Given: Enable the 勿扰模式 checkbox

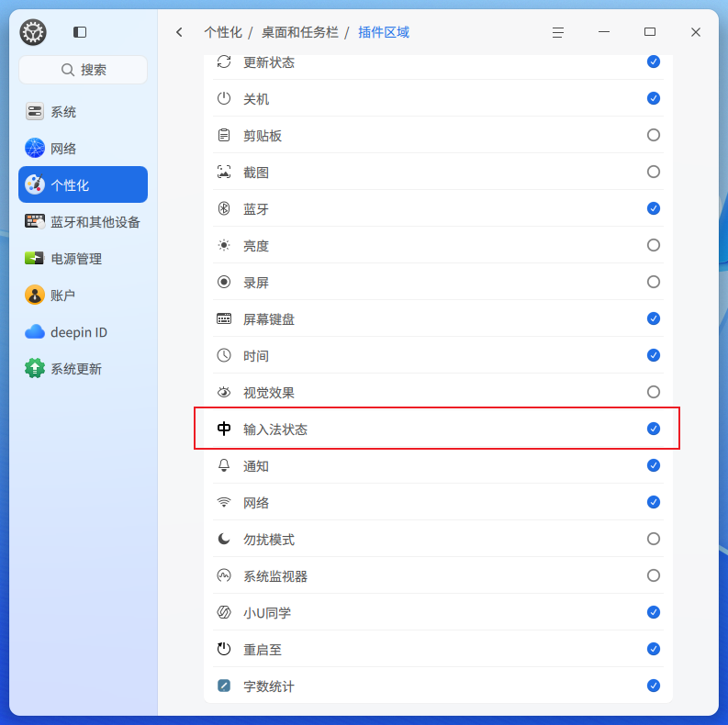Looking at the screenshot, I should click(654, 539).
